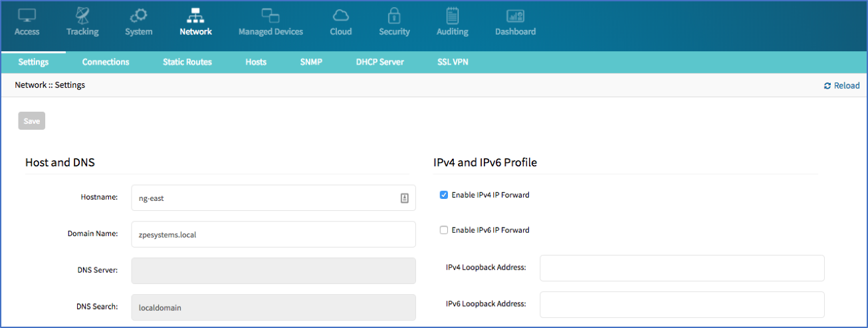Click the IPv4 Loopback Address field
868x328 pixels.
pyautogui.click(x=682, y=268)
